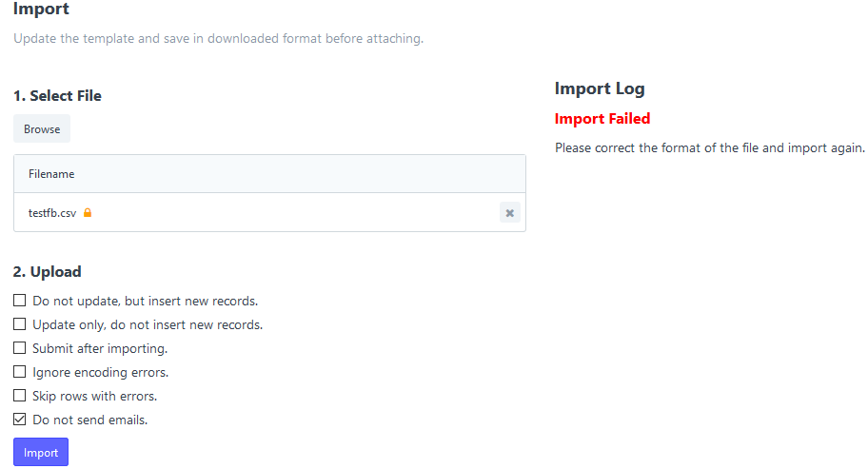
Task: Select the testfb.csv filename text
Action: point(51,213)
